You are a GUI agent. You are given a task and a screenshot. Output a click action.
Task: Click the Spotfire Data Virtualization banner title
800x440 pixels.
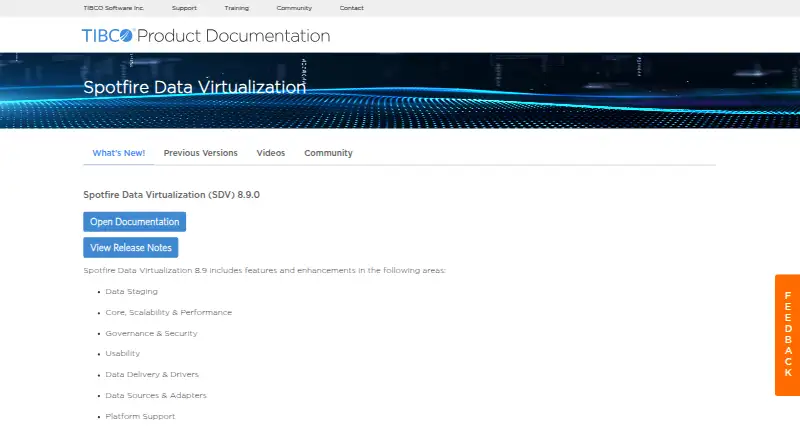pos(195,87)
